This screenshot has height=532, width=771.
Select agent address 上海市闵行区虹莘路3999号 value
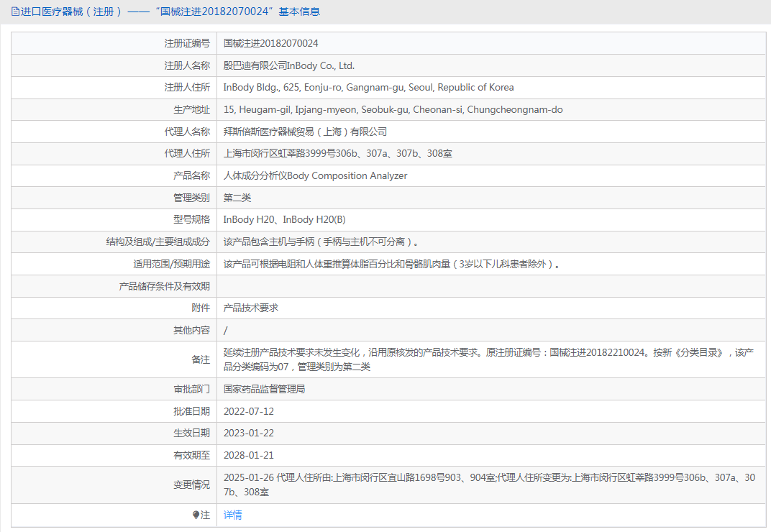coord(338,153)
